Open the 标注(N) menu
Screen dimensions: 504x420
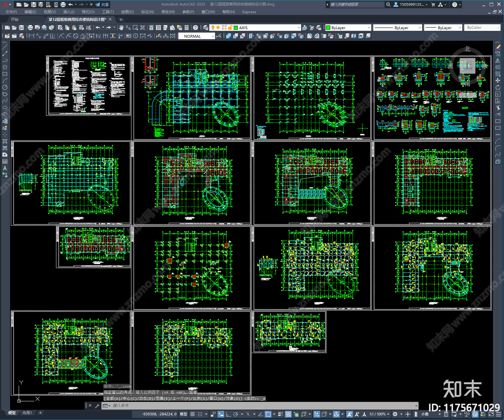click(147, 12)
